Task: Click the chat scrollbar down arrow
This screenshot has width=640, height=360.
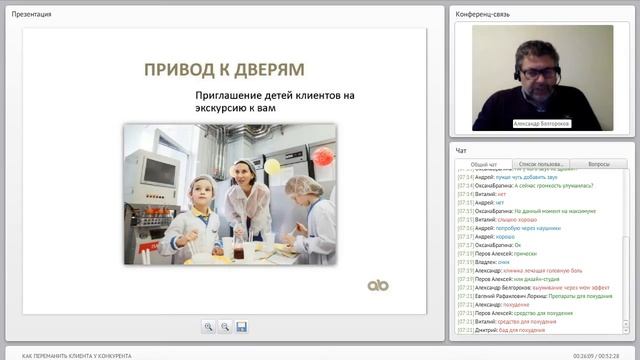Action: coord(626,331)
